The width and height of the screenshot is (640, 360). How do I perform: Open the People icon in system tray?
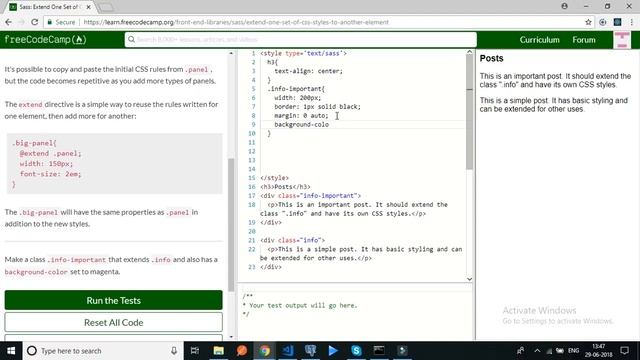[520, 351]
